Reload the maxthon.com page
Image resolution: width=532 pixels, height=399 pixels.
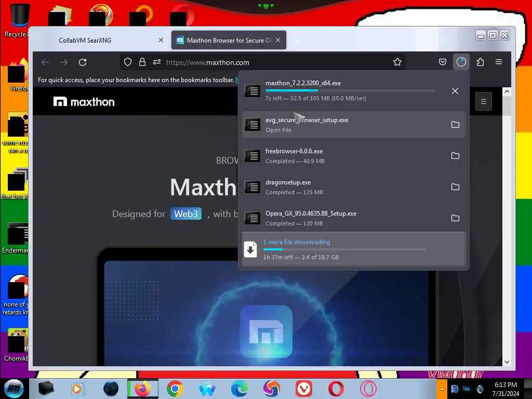click(x=83, y=62)
